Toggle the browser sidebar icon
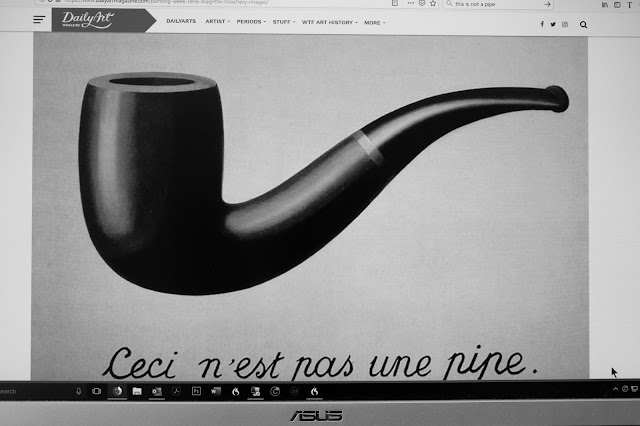The height and width of the screenshot is (426, 640). pos(617,5)
